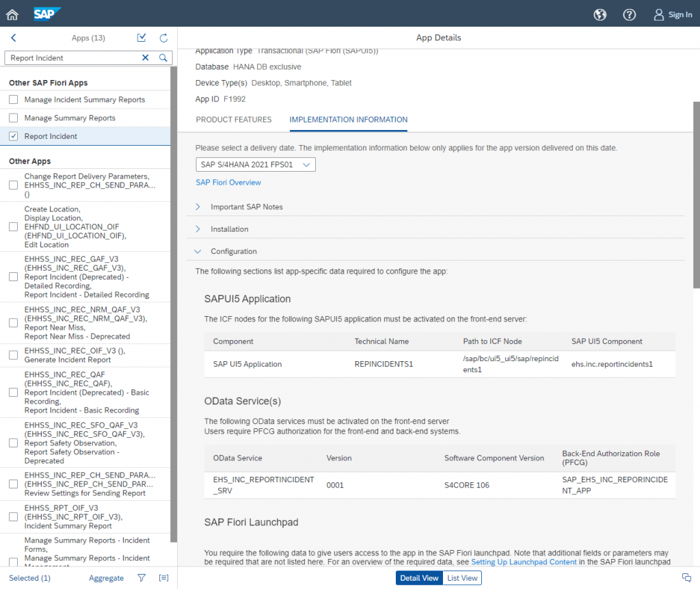The image size is (700, 589).
Task: Check Manage Incident Summary Reports
Action: click(14, 100)
